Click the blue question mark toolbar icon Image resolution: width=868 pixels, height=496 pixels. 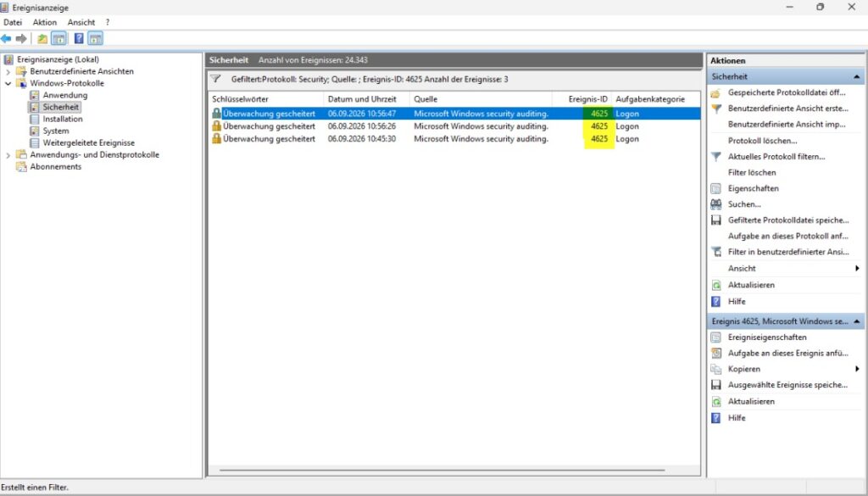[x=79, y=38]
